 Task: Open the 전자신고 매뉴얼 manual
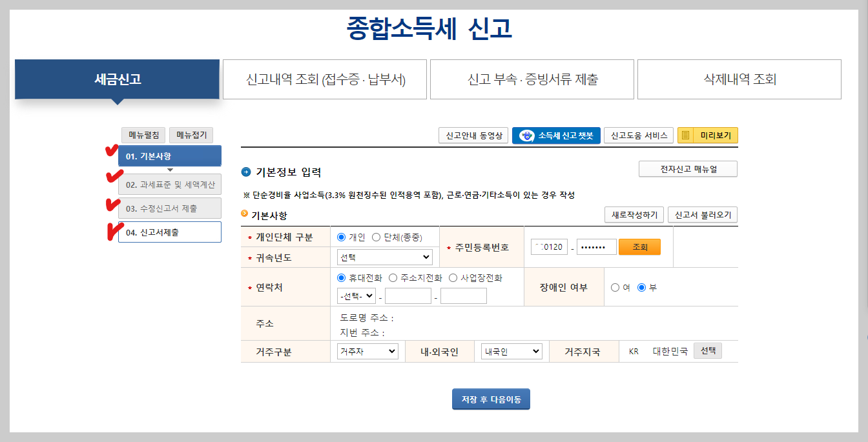point(687,168)
